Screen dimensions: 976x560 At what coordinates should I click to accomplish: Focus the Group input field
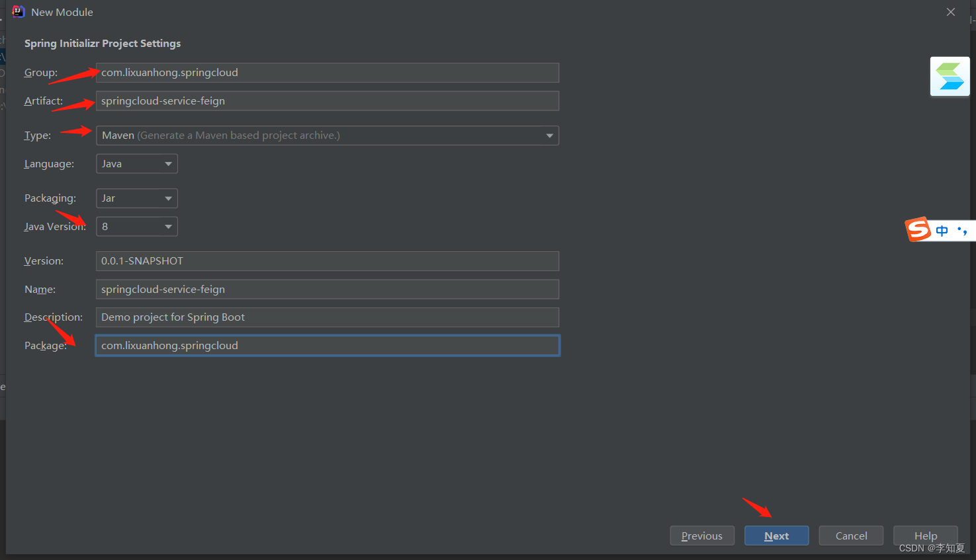coord(328,73)
